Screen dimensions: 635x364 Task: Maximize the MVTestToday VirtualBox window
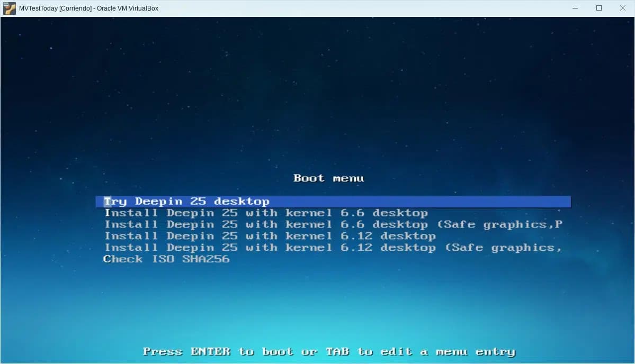click(x=599, y=8)
